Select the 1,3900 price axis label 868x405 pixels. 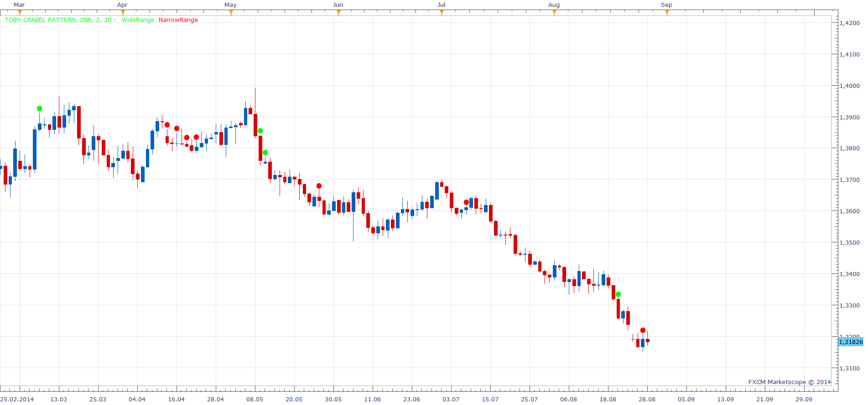click(x=850, y=117)
